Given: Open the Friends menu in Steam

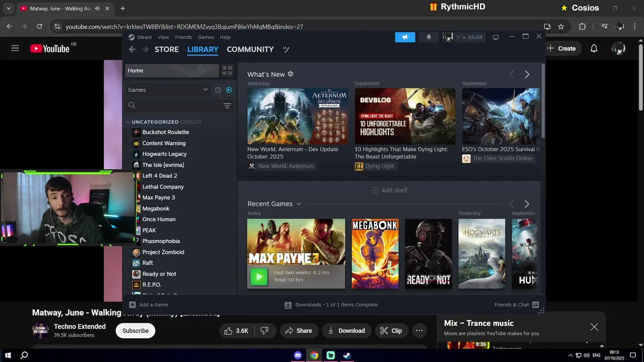Looking at the screenshot, I should [x=183, y=37].
